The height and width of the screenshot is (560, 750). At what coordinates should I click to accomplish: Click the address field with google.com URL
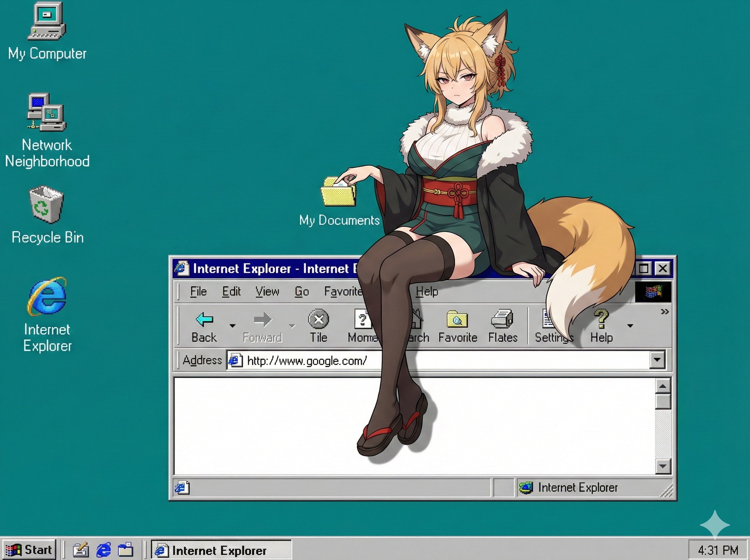[441, 360]
